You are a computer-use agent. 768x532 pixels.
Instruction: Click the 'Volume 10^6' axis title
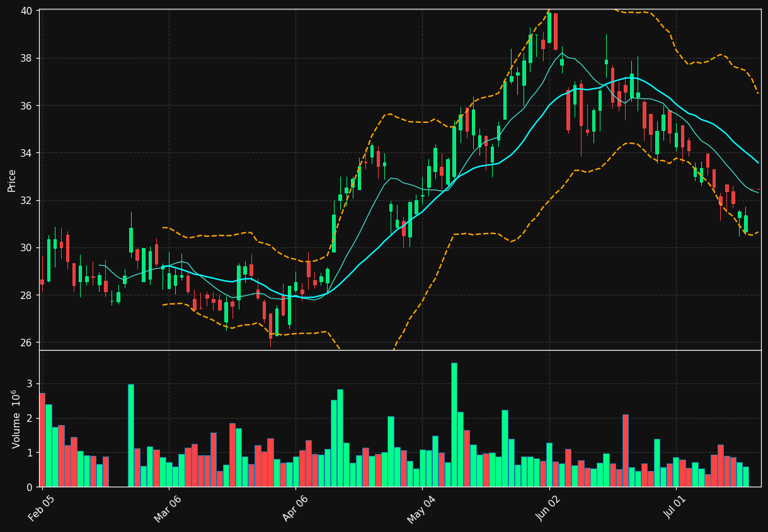[15, 419]
